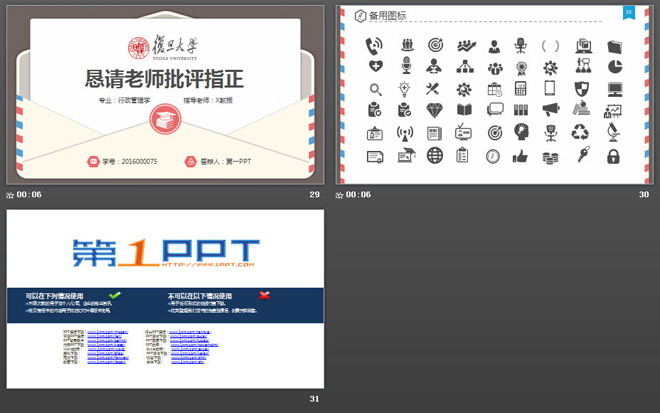Click the recycle arrows icon
The image size is (660, 413).
point(580,132)
